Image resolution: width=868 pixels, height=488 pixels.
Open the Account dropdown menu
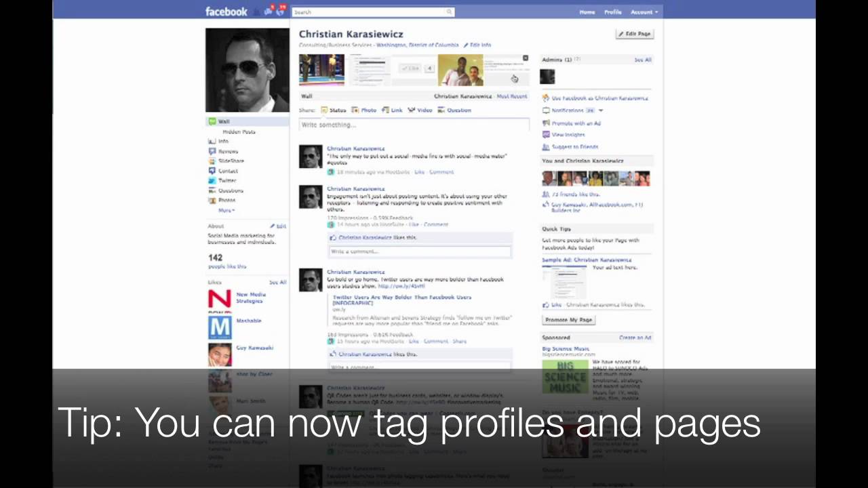(644, 12)
